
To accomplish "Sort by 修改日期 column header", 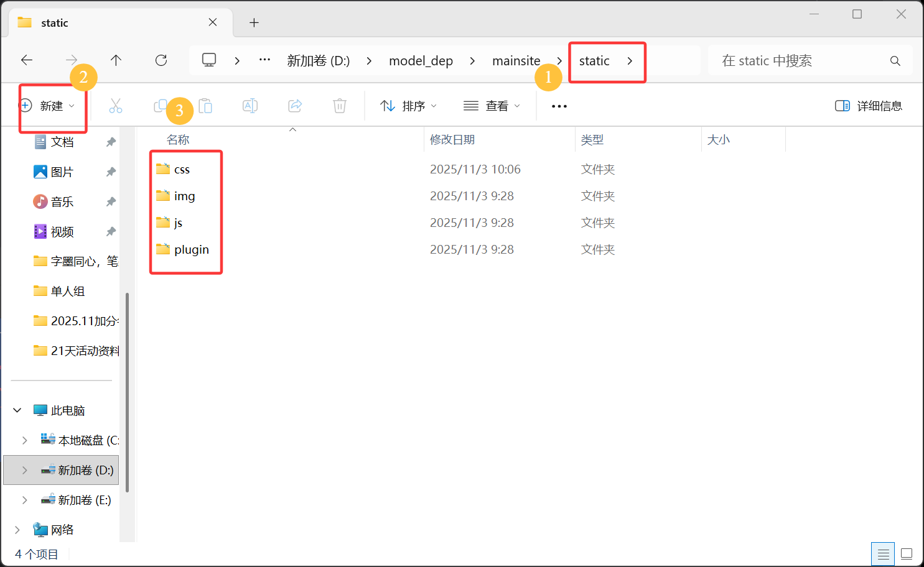I will (x=452, y=140).
